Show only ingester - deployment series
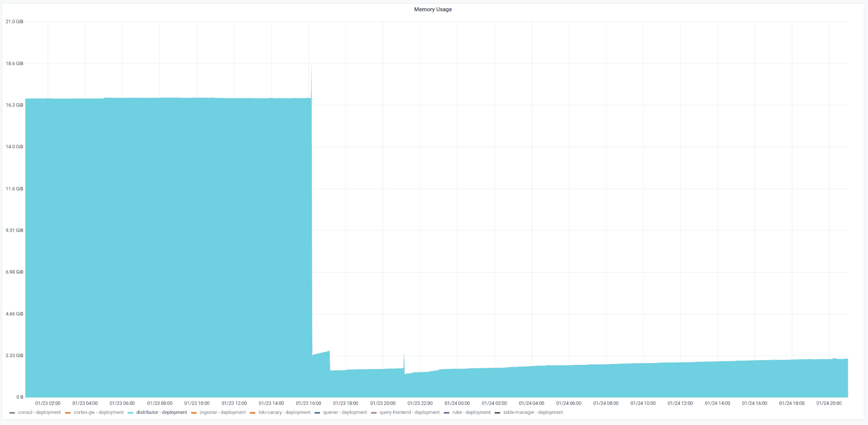868x425 pixels. (x=223, y=412)
